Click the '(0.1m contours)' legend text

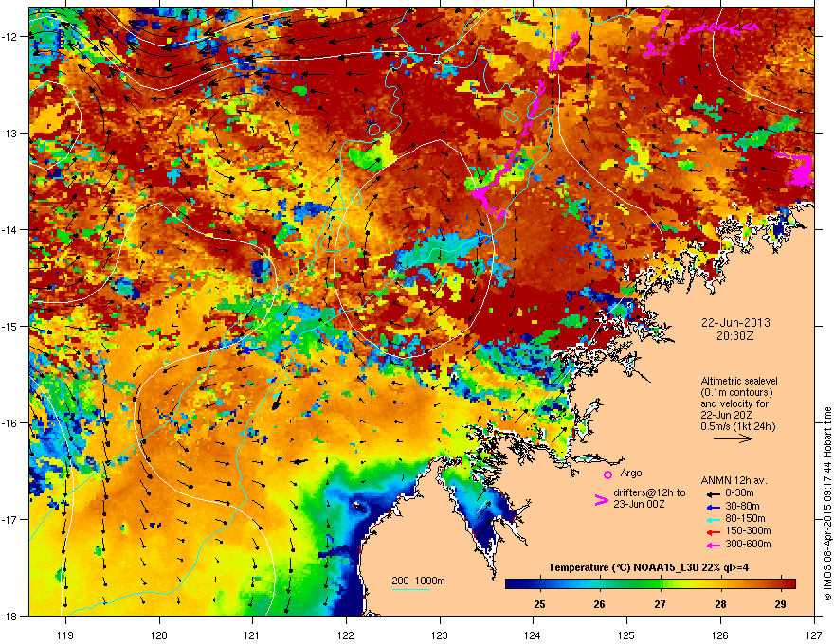[x=736, y=393]
